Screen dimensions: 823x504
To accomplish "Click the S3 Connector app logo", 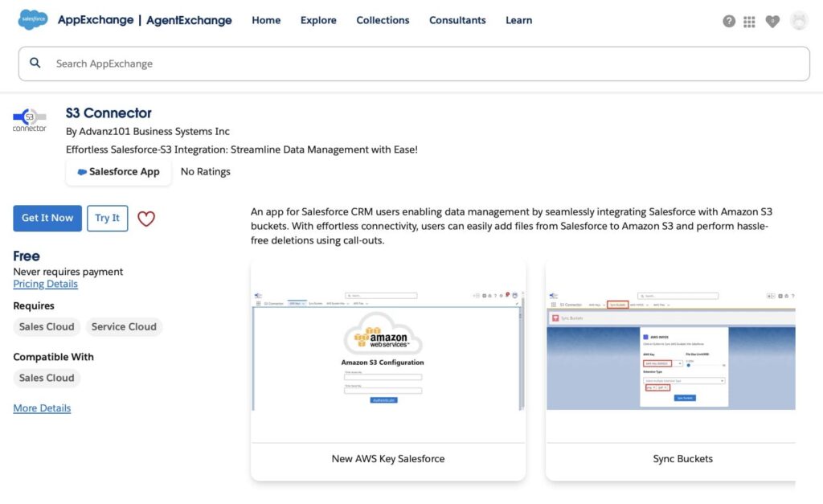I will coord(30,120).
